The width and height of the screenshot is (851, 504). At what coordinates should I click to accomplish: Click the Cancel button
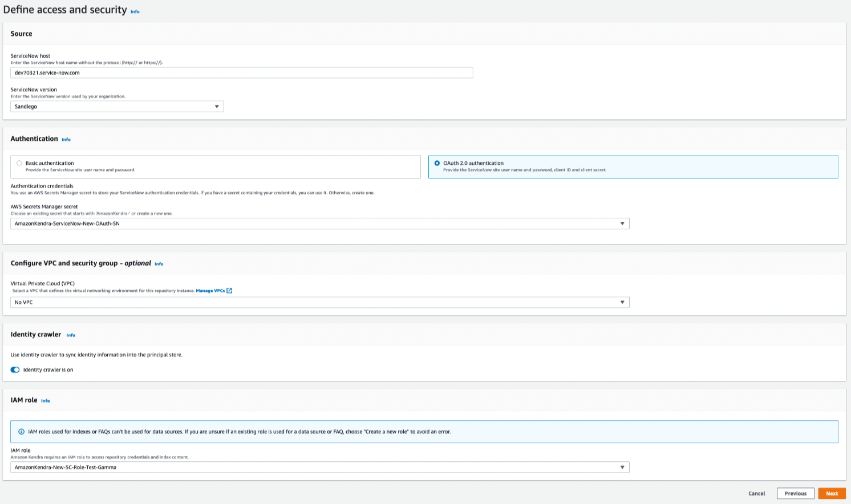(756, 494)
